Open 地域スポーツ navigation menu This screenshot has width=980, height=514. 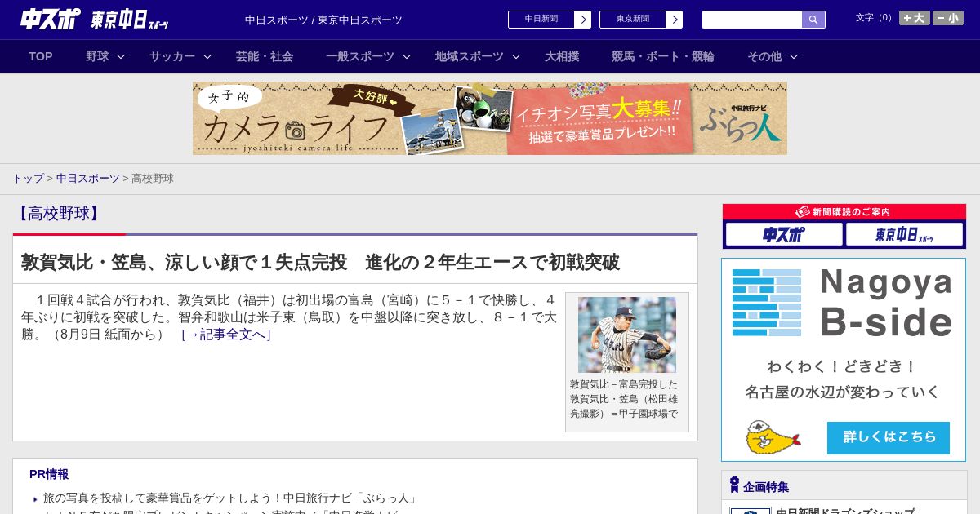470,56
